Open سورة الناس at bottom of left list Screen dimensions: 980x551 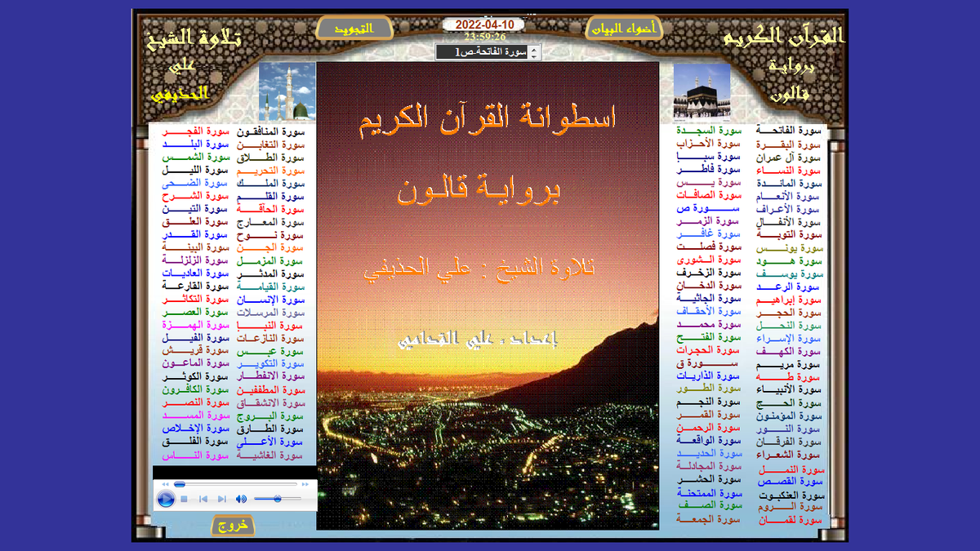coord(196,457)
